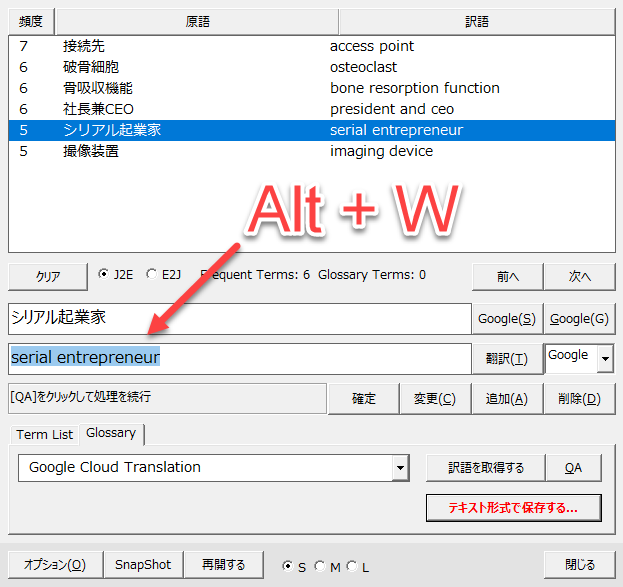Click the 翻訳(T) translate button

click(506, 358)
